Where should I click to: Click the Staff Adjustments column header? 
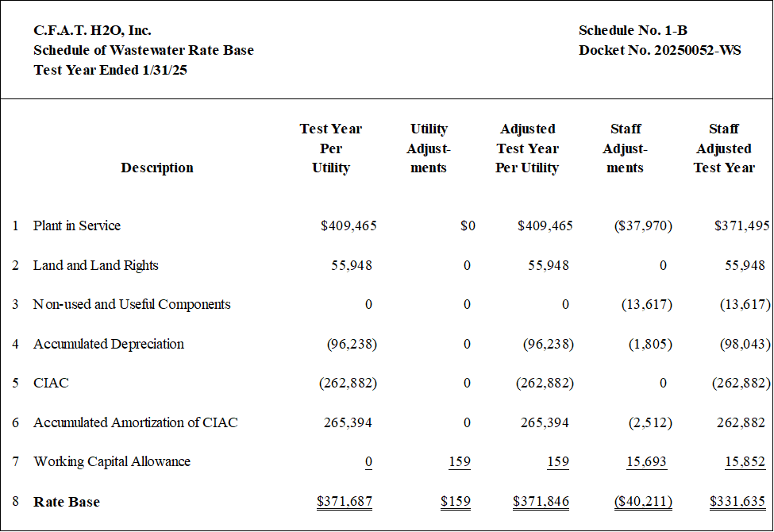click(625, 148)
